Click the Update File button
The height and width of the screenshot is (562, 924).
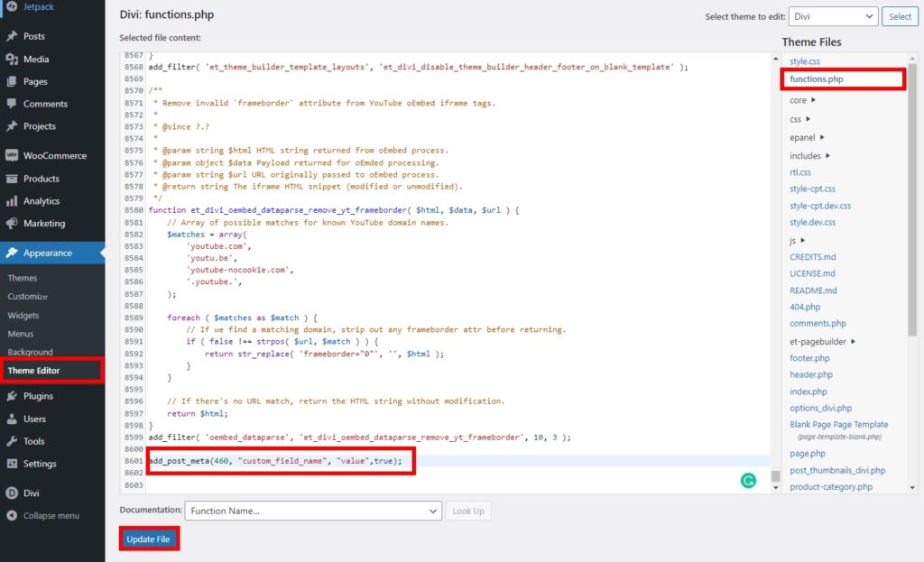[x=149, y=539]
